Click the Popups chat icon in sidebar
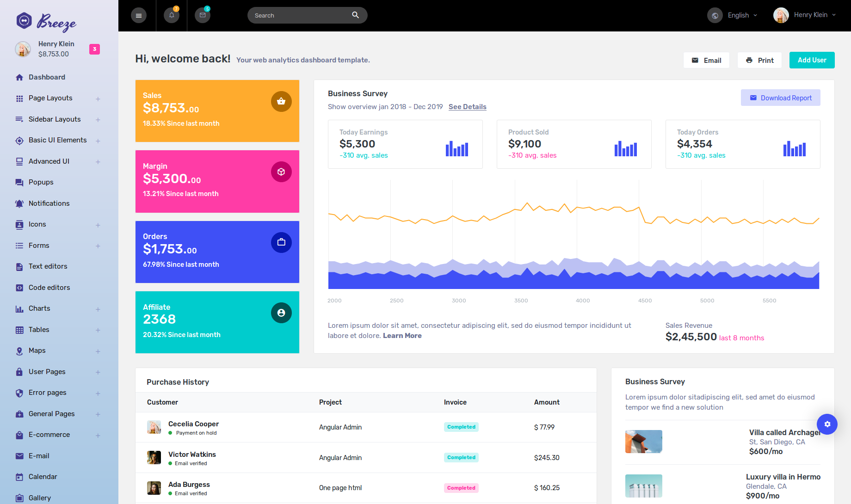The image size is (851, 504). pos(19,182)
